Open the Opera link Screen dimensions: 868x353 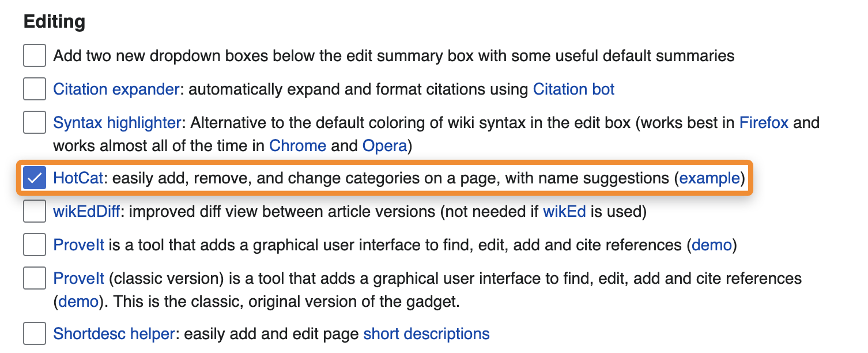pyautogui.click(x=385, y=146)
